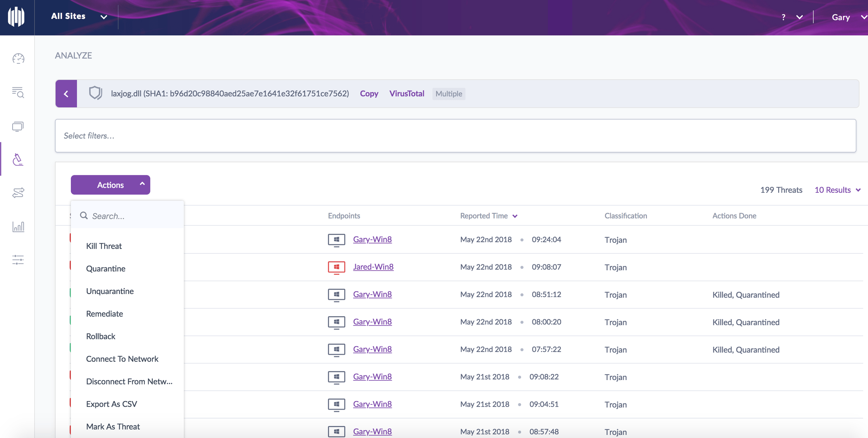
Task: Click the Multiple tag badge
Action: pos(449,93)
